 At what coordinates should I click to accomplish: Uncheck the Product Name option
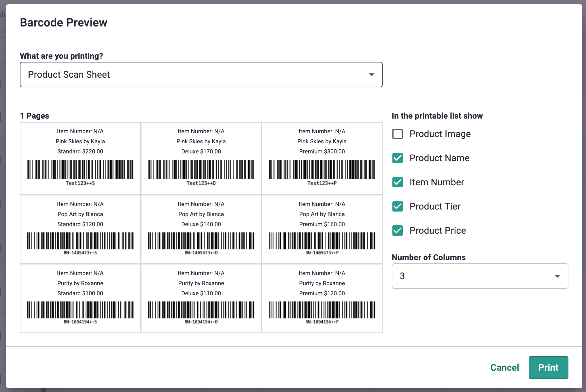tap(398, 158)
